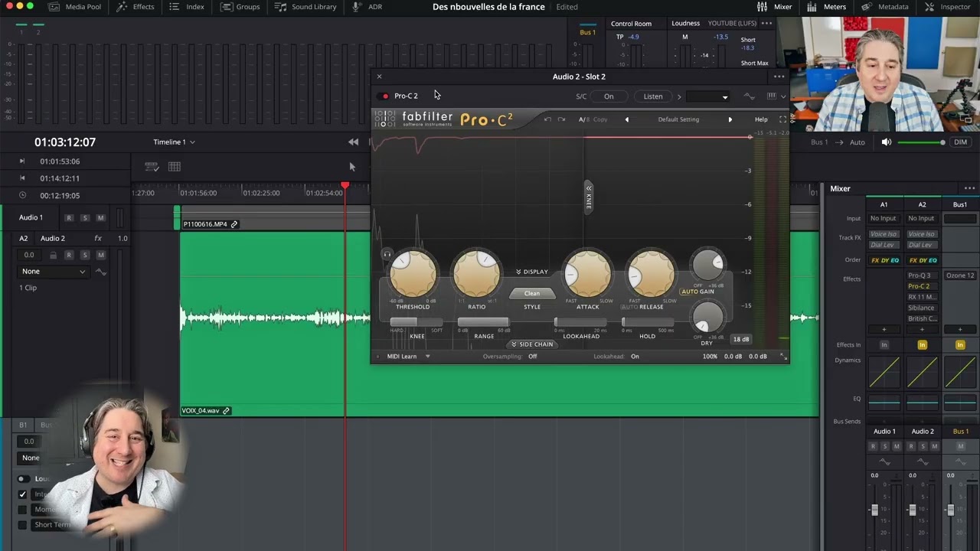Open the Effects panel
The width and height of the screenshot is (980, 551).
pos(135,7)
